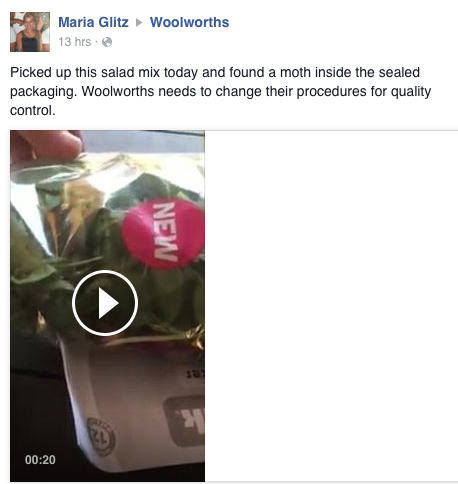The height and width of the screenshot is (484, 458).
Task: Open the Woolworths page link
Action: [189, 22]
